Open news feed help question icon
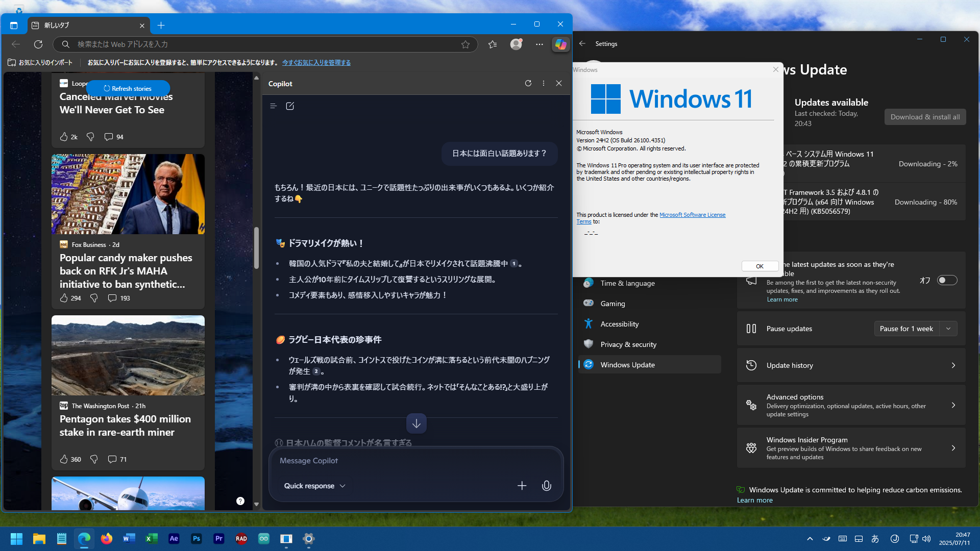Image resolution: width=980 pixels, height=551 pixels. [240, 501]
